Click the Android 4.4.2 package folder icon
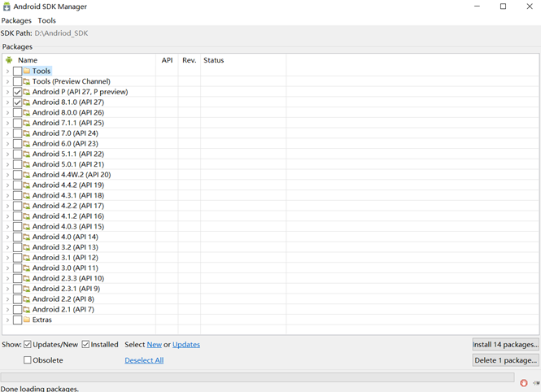This screenshot has width=541, height=392. (x=27, y=185)
